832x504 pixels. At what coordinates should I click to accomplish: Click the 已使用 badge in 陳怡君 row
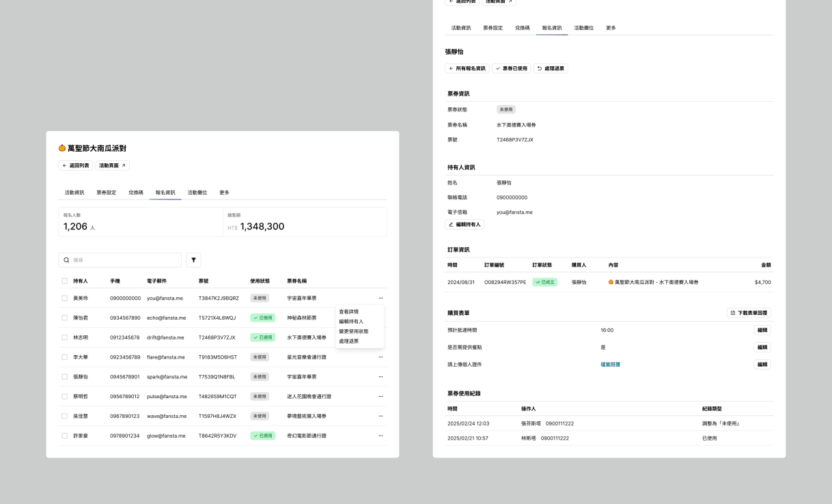(x=263, y=318)
